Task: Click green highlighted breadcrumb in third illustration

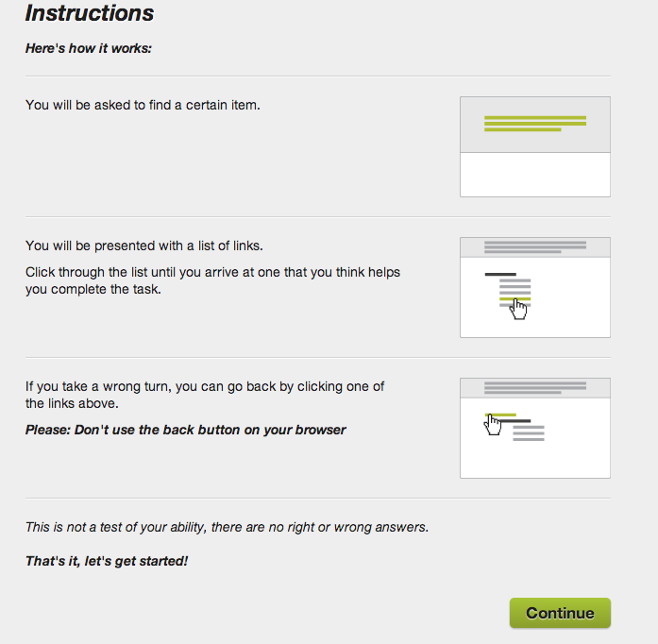Action: [x=503, y=414]
